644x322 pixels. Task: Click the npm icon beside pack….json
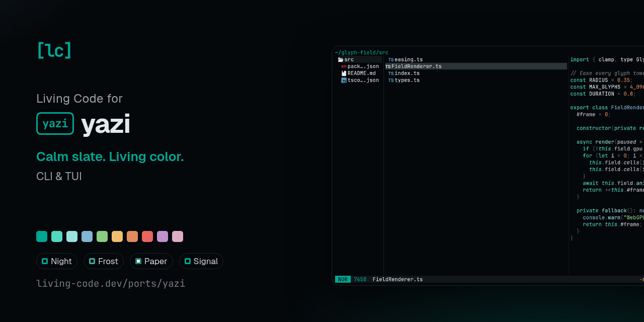[x=344, y=66]
